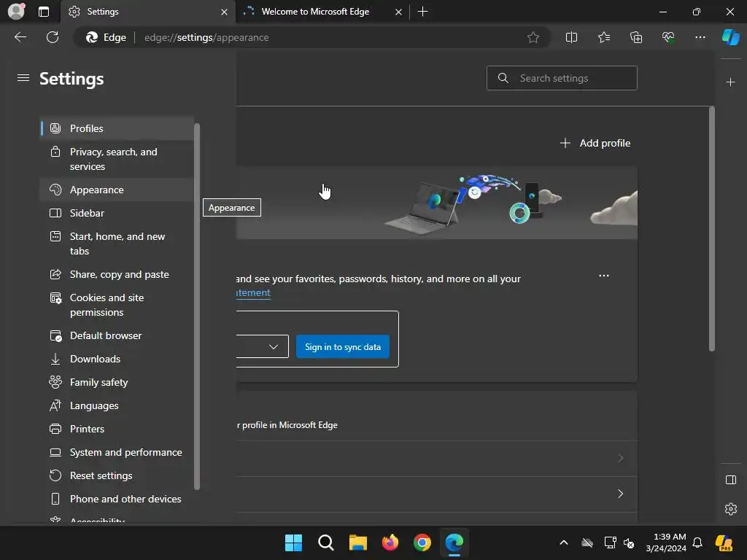Click the network status tray icon
The height and width of the screenshot is (560, 747).
click(610, 542)
